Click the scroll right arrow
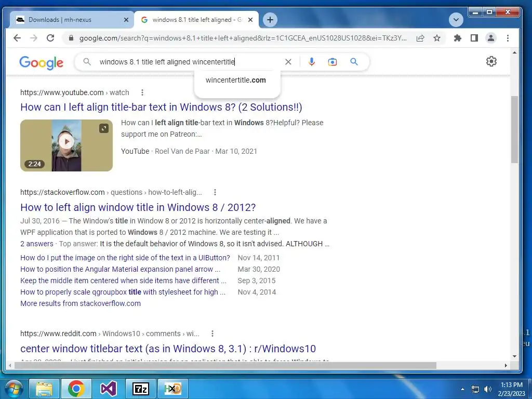 click(x=506, y=365)
